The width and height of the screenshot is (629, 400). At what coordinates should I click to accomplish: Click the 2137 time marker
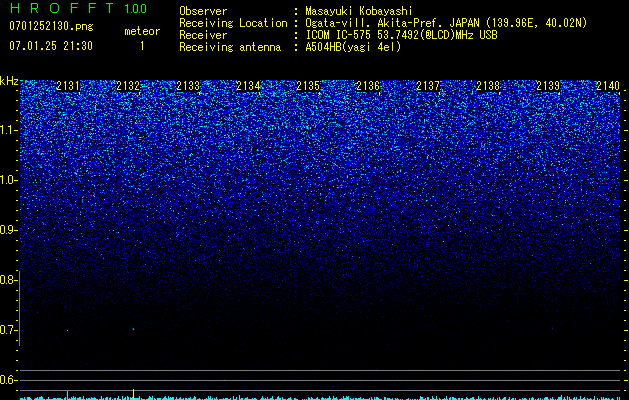428,86
